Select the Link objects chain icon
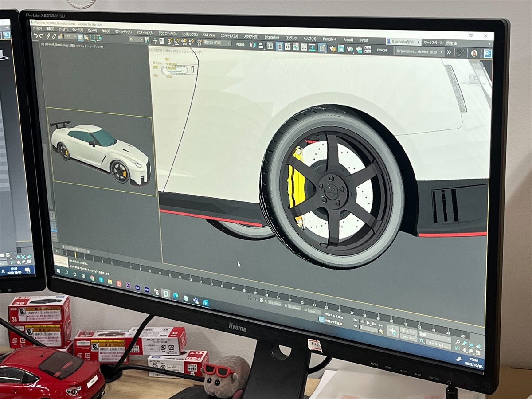Viewport: 532px width, 399px height. coord(48,36)
